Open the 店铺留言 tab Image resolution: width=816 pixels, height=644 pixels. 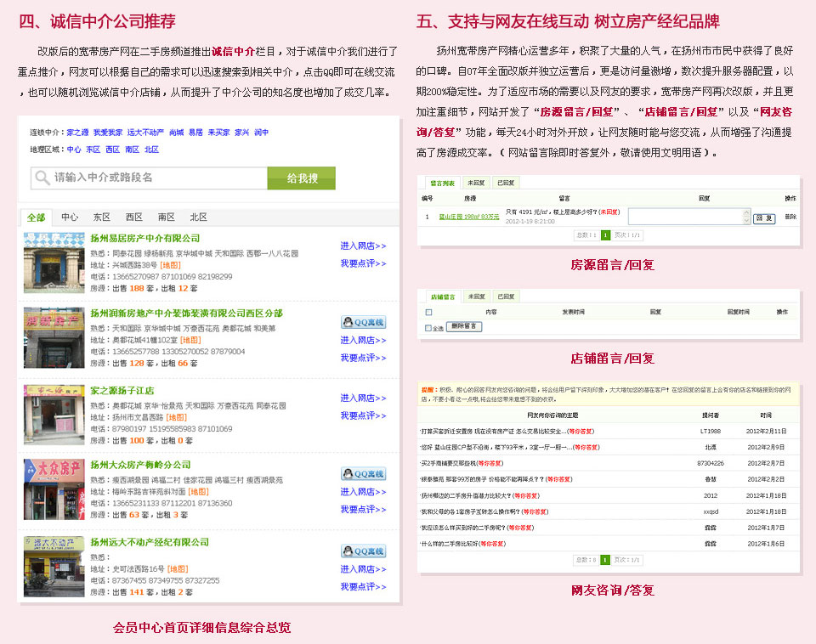(443, 297)
